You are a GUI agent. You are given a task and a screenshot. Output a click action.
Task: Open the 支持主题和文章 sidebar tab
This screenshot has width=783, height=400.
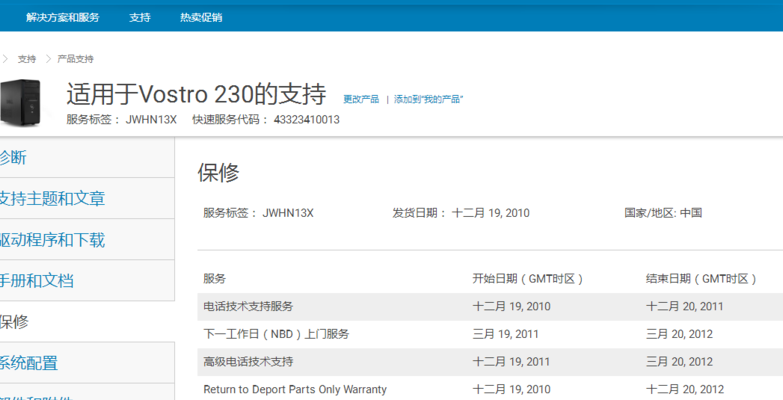point(87,198)
